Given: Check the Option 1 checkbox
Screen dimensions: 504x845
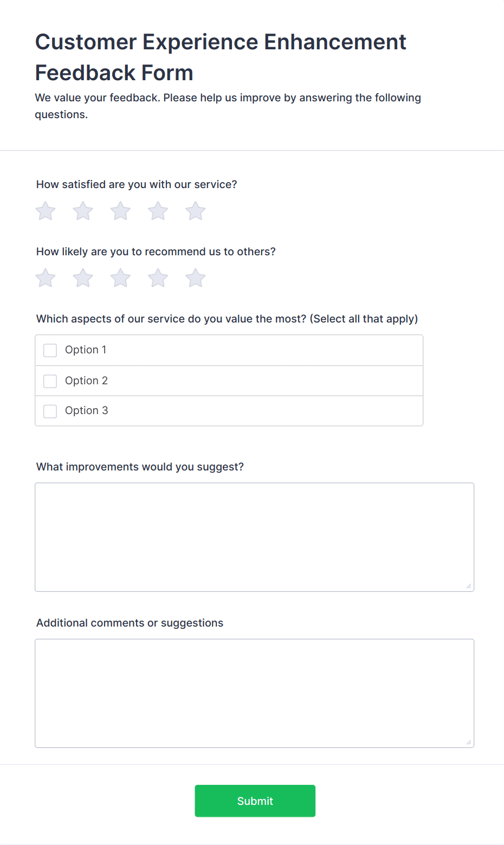Looking at the screenshot, I should (50, 350).
